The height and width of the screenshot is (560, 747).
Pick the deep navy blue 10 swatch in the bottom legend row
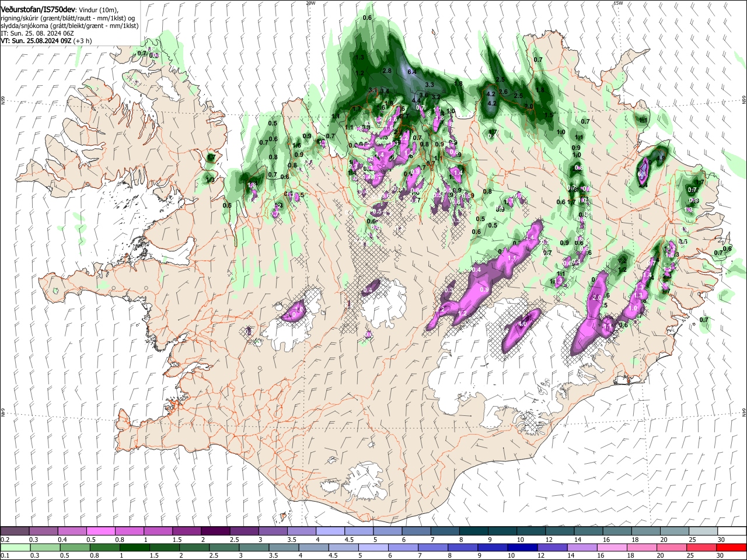(x=522, y=547)
